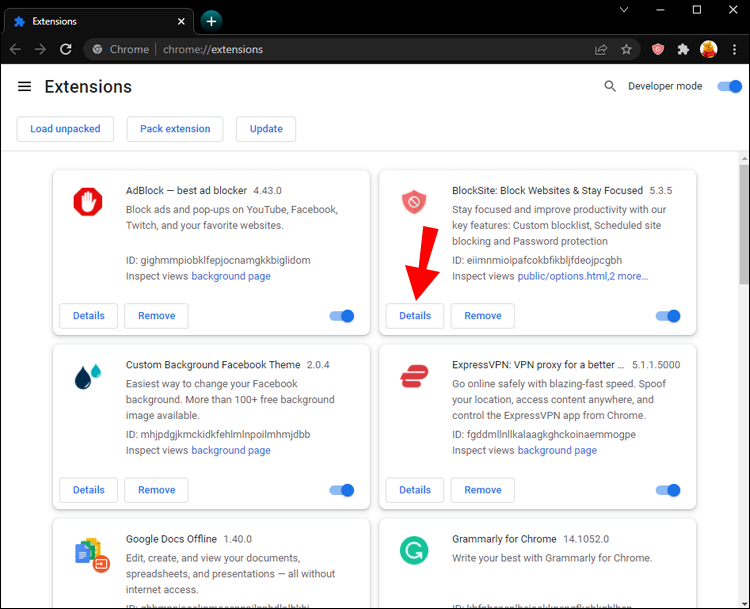The width and height of the screenshot is (750, 609).
Task: Bookmark this page with the star icon
Action: pyautogui.click(x=626, y=49)
